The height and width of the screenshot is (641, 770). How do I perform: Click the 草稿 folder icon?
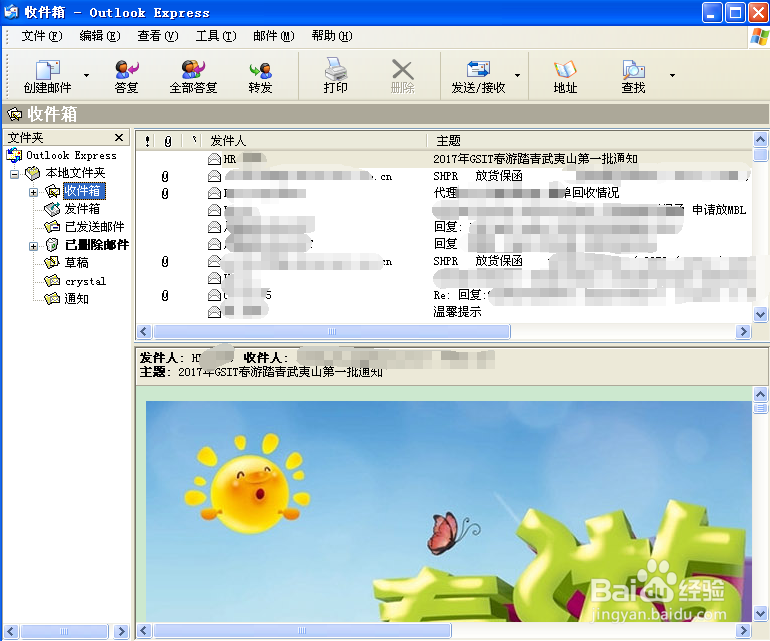52,263
